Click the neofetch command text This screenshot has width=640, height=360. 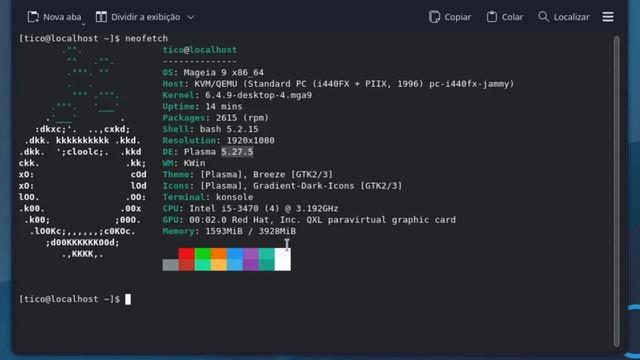click(147, 38)
